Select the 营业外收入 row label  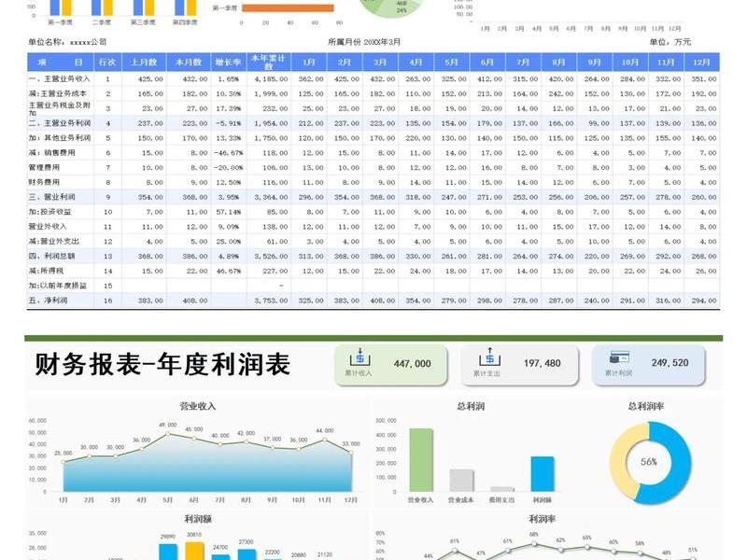click(x=48, y=226)
